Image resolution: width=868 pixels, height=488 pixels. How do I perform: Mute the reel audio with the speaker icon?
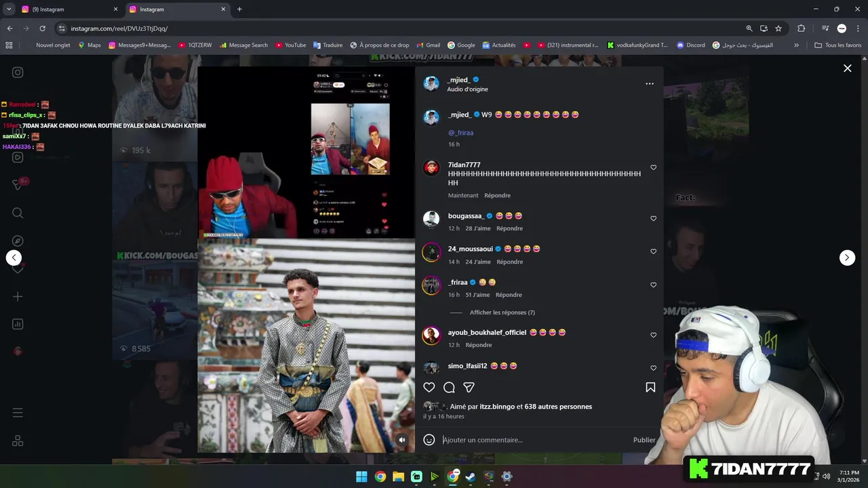tap(402, 440)
